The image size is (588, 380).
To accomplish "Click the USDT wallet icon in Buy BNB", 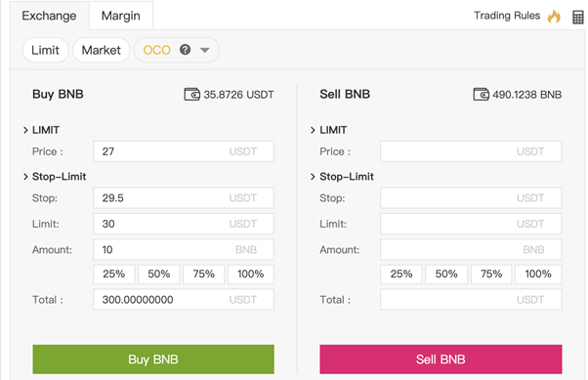I will (x=191, y=94).
